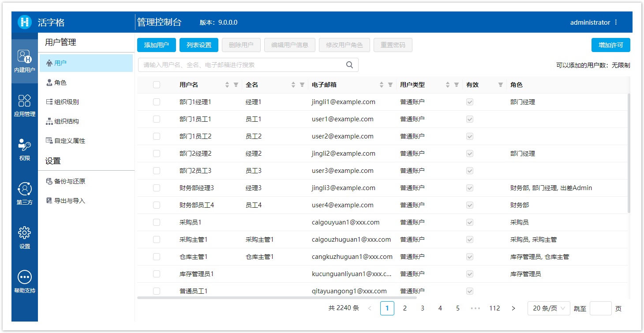Open the 全名 column filter
The image size is (644, 333).
point(302,85)
